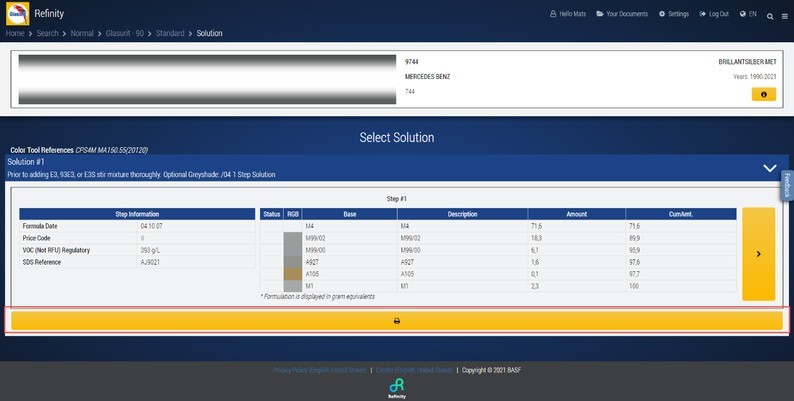Viewport: 794px width, 401px height.
Task: Click BRILLANTSILBER MET color name
Action: coord(747,62)
